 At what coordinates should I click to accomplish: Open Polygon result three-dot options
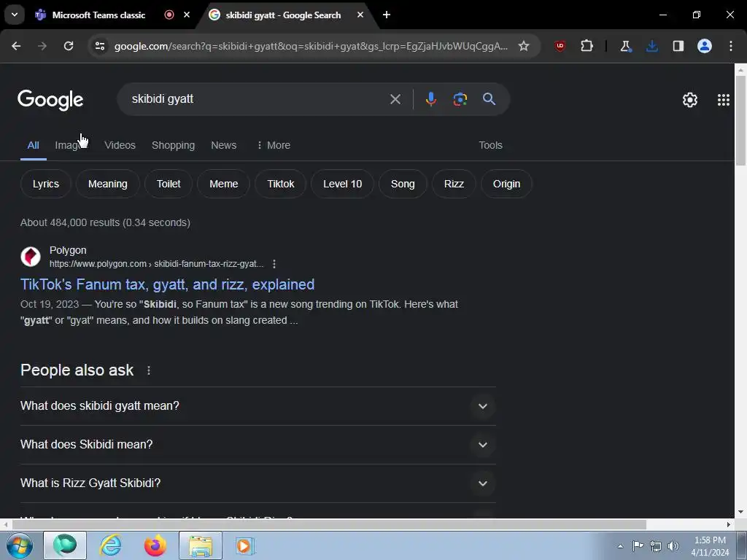coord(274,264)
